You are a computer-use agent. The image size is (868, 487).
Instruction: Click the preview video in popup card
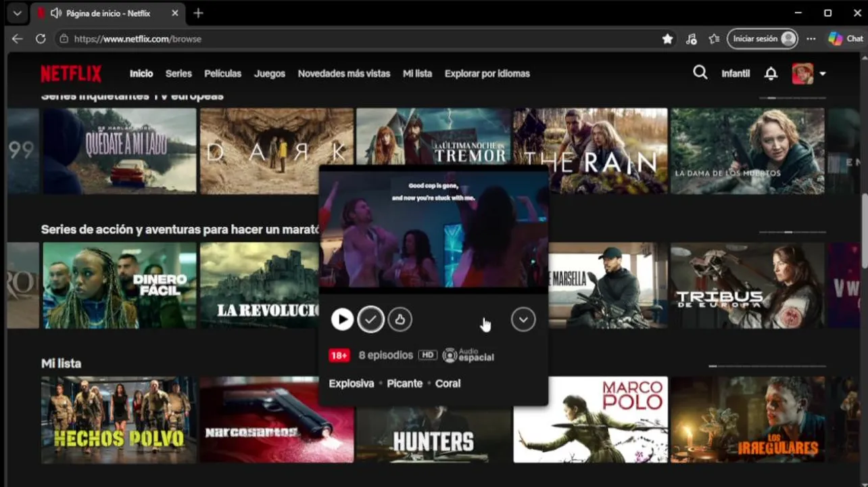[x=433, y=230]
